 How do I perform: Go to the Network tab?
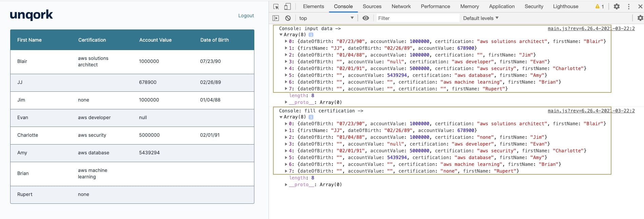(401, 6)
